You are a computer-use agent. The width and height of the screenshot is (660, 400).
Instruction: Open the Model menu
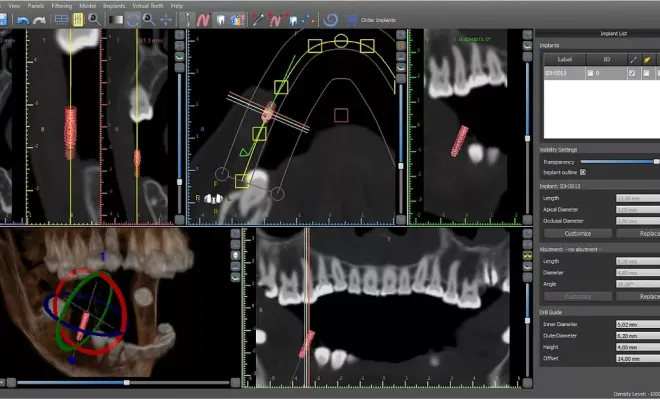89,5
